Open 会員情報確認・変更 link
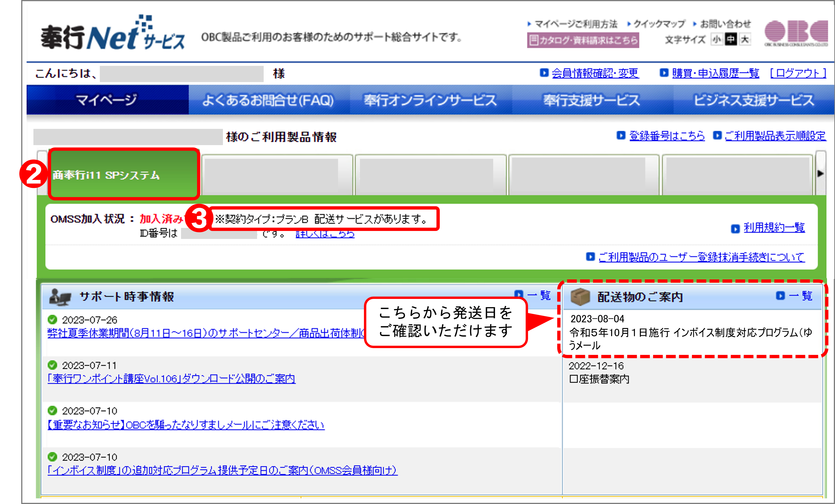This screenshot has width=835, height=504. [x=595, y=73]
